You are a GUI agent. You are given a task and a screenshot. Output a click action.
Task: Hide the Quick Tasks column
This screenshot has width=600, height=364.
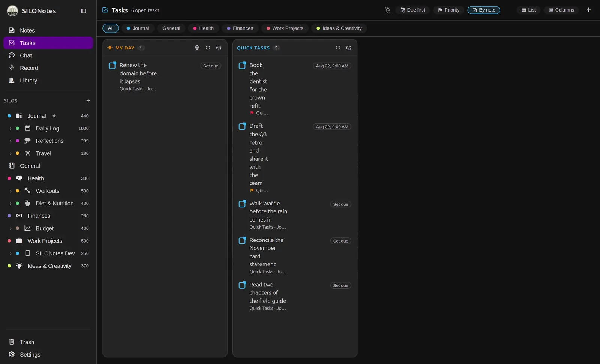click(x=349, y=48)
